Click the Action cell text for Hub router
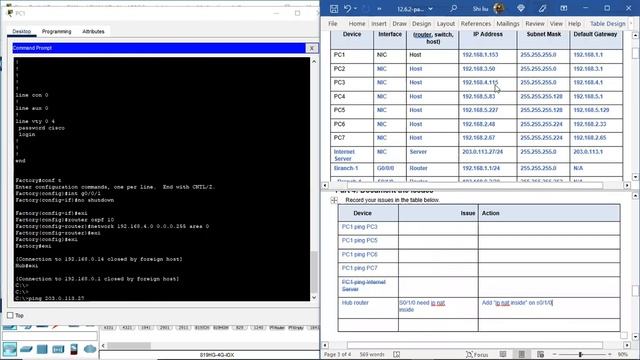Screen dimensions: 640x360 tap(517, 303)
